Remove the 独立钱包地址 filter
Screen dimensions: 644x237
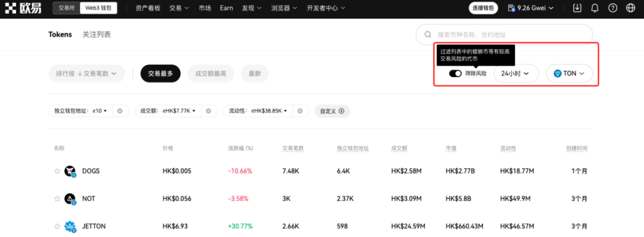click(x=120, y=111)
